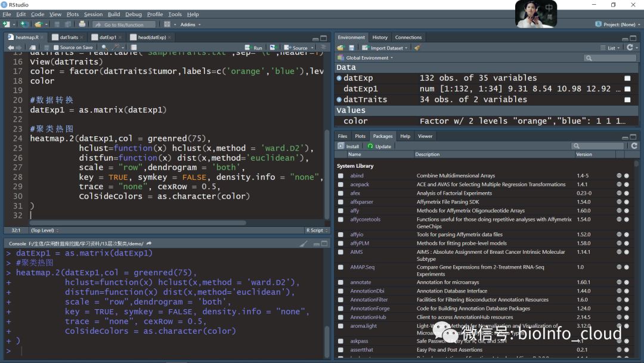Open the datExp data viewer grid icon
Screen dimensions: 644x363
pos(627,78)
